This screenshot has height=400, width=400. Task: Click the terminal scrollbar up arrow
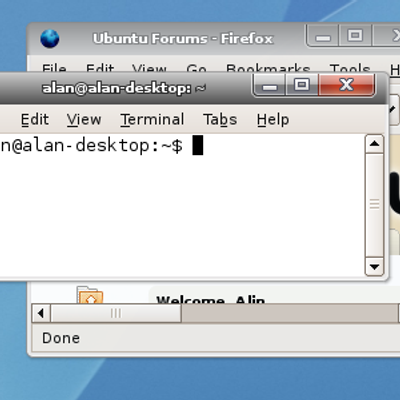(374, 144)
